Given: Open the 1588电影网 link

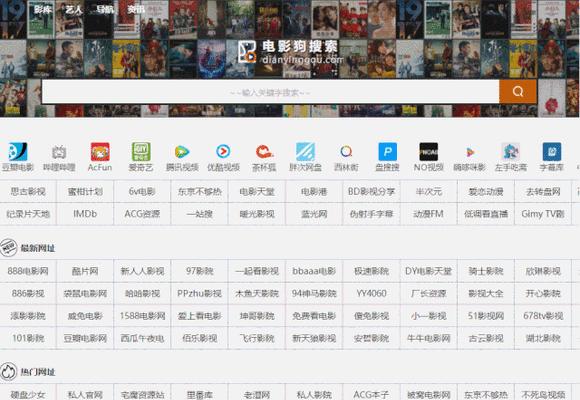Looking at the screenshot, I should [142, 316].
